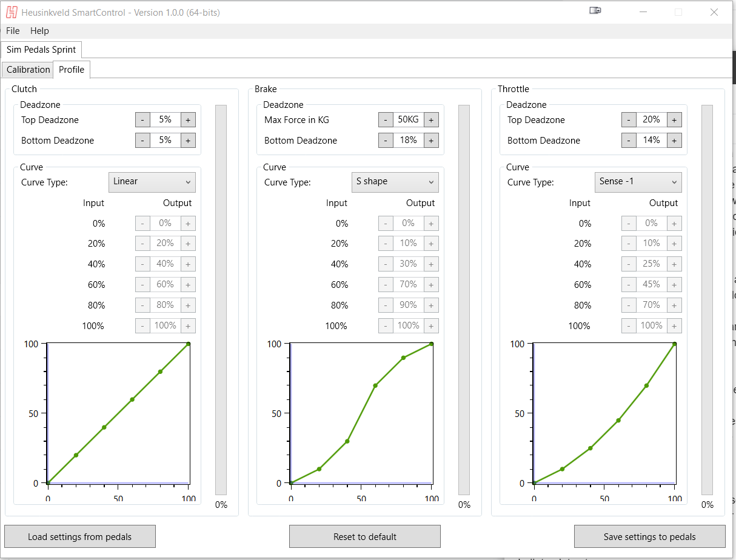Increase Clutch Top Deadzone with plus button

click(188, 120)
